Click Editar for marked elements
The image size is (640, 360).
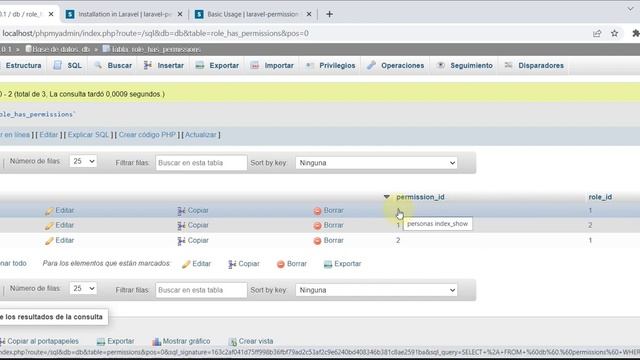click(196, 264)
